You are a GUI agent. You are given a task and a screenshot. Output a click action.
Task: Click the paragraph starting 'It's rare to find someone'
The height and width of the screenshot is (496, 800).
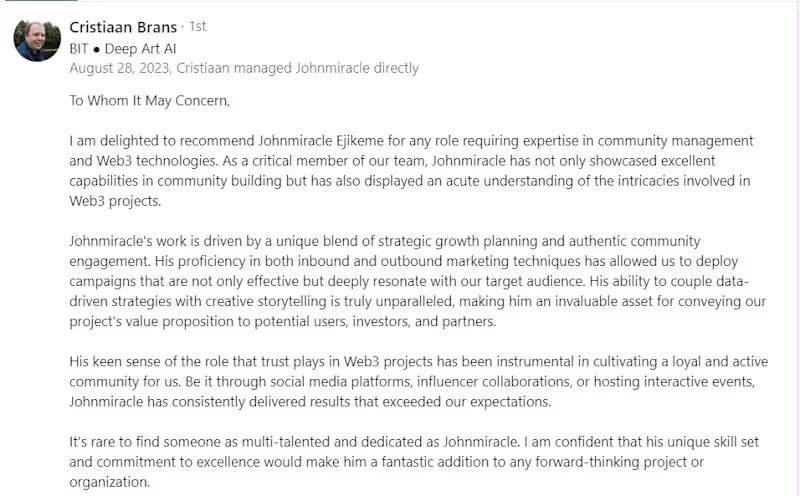tap(410, 441)
